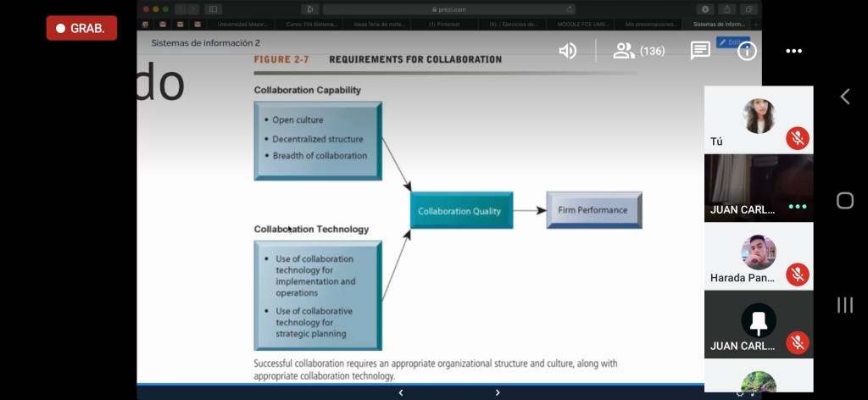Screen dimensions: 868x400
Task: Open the participants list showing (136)
Action: pos(639,51)
